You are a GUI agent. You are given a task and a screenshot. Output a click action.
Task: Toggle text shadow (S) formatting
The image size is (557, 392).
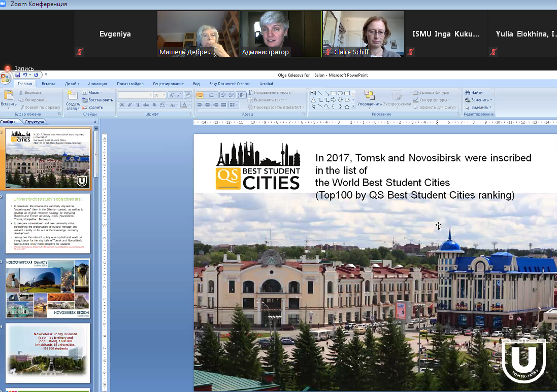coord(154,104)
